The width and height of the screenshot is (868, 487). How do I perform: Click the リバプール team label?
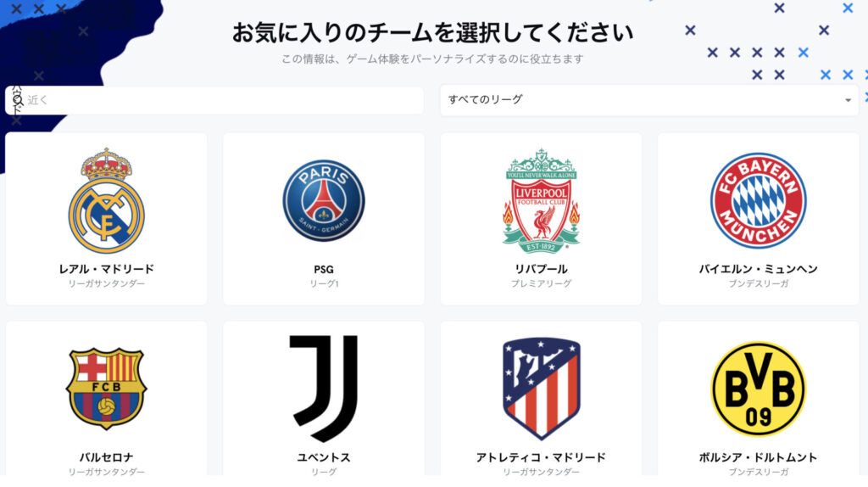541,269
